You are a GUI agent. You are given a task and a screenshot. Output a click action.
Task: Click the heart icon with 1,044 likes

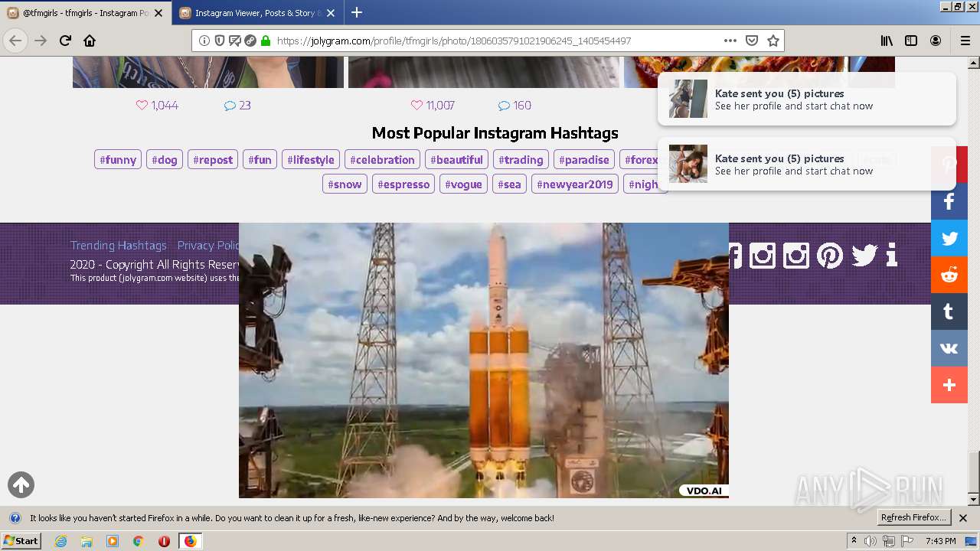(142, 106)
